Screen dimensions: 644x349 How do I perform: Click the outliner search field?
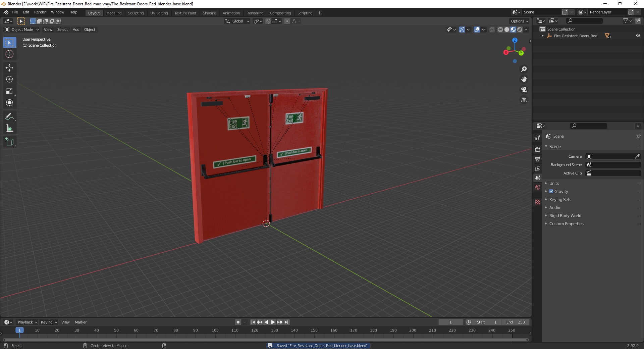point(584,21)
